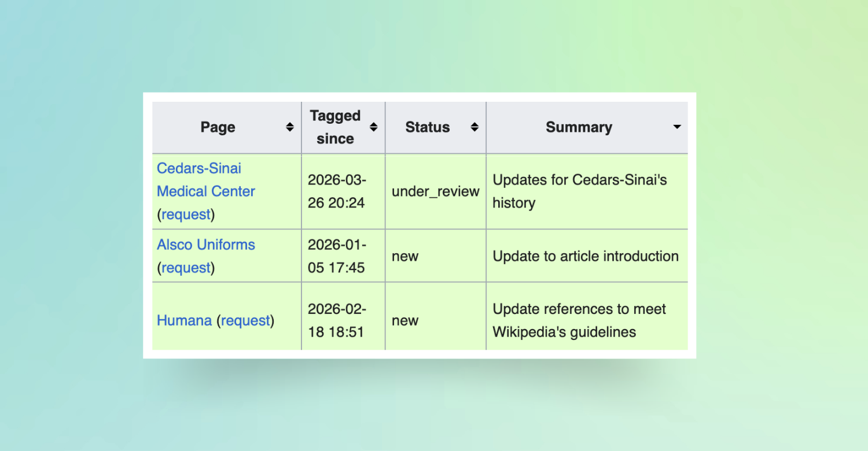Click the Page column header text
This screenshot has height=451, width=868.
pyautogui.click(x=218, y=127)
